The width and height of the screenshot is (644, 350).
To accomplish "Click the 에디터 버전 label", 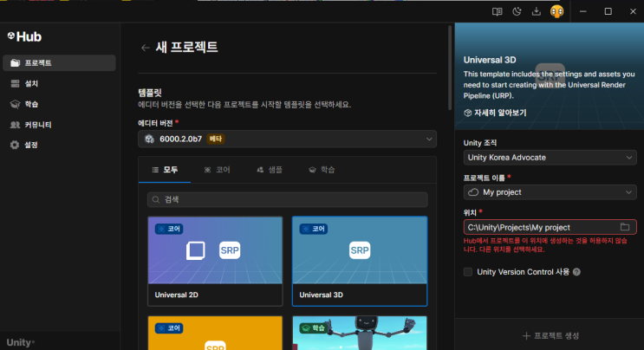I will tap(156, 123).
